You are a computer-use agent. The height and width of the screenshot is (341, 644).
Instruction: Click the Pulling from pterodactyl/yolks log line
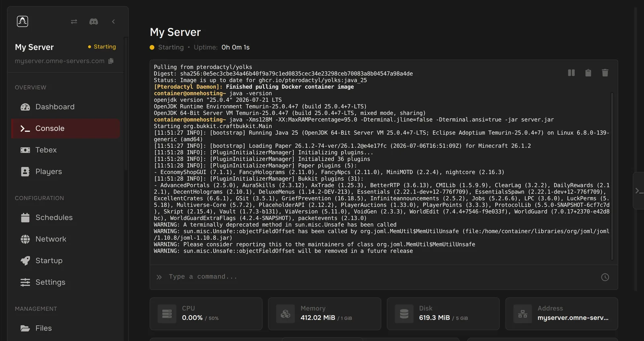tap(203, 67)
